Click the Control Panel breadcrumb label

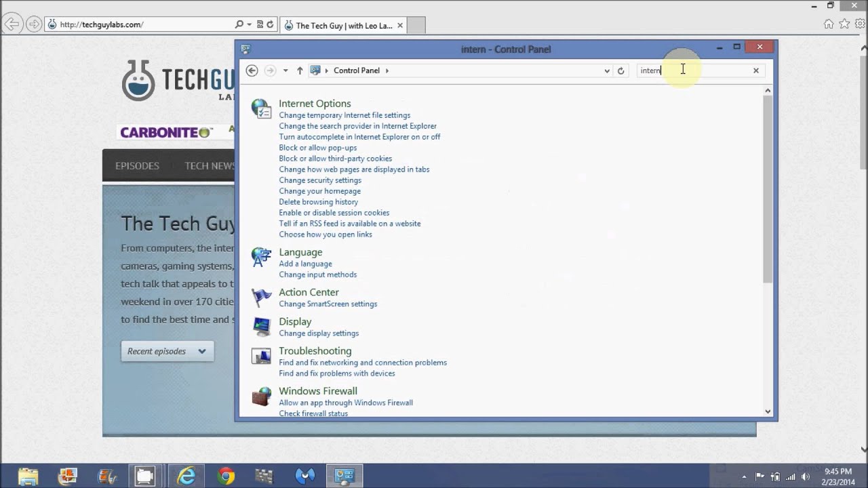coord(357,70)
